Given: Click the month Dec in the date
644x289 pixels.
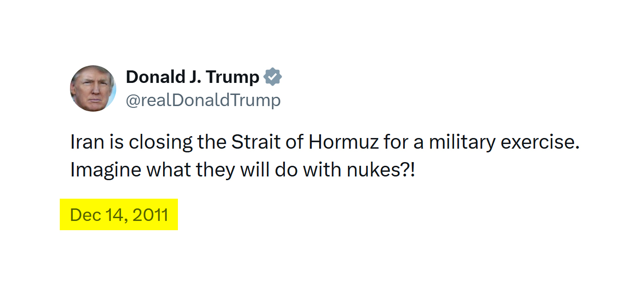Looking at the screenshot, I should point(82,215).
